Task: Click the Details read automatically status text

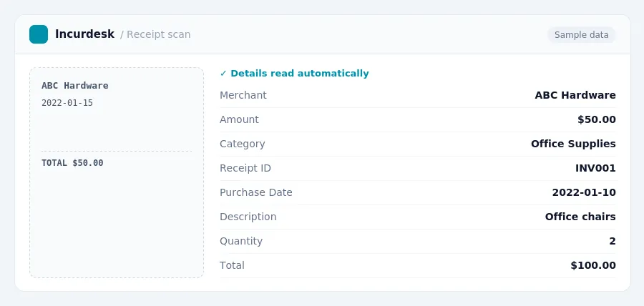Action: pyautogui.click(x=299, y=74)
